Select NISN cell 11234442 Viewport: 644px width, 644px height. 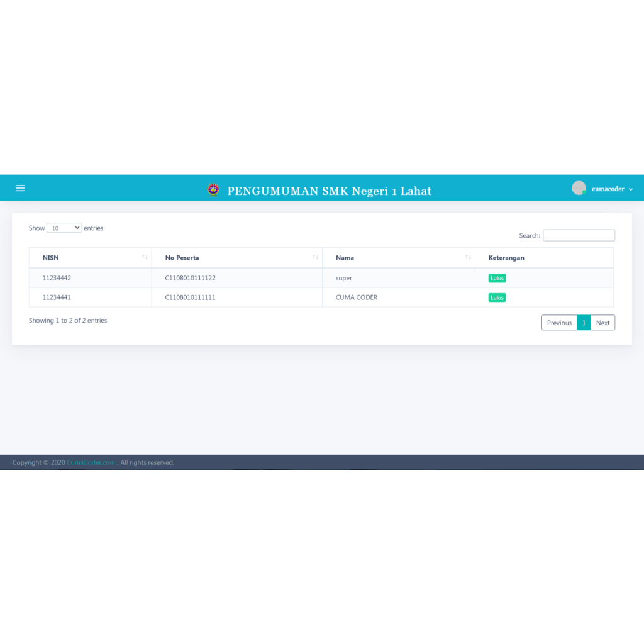pos(57,278)
